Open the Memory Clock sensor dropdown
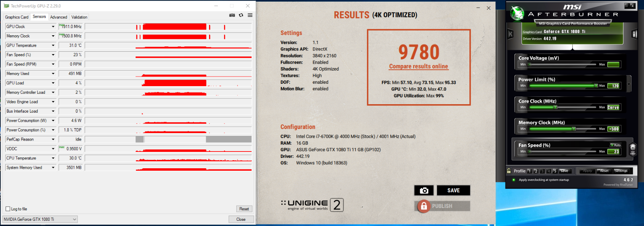Screen dimensions: 644x226 pos(53,36)
